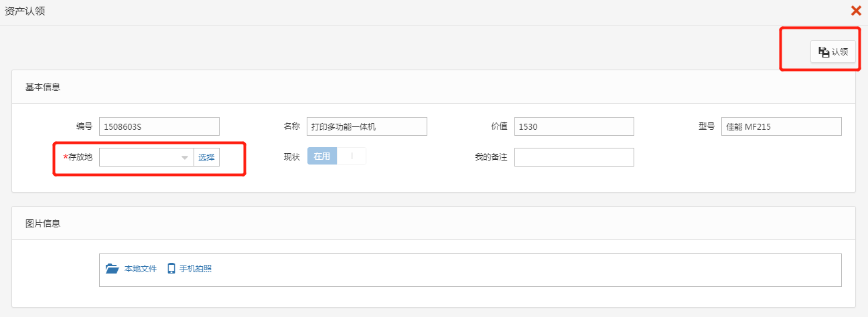868x317 pixels.
Task: Click into the empty 我的备注 field
Action: coord(573,157)
